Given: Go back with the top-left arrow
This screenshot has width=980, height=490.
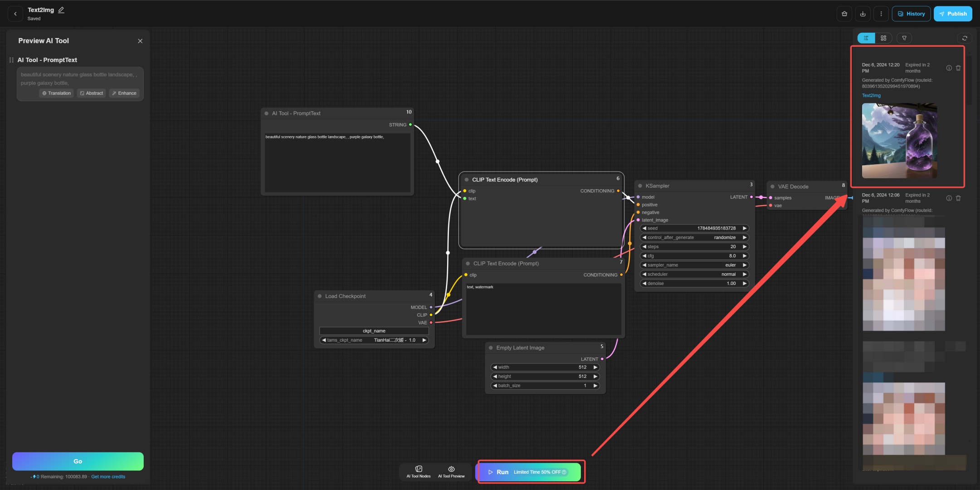Looking at the screenshot, I should (x=15, y=14).
